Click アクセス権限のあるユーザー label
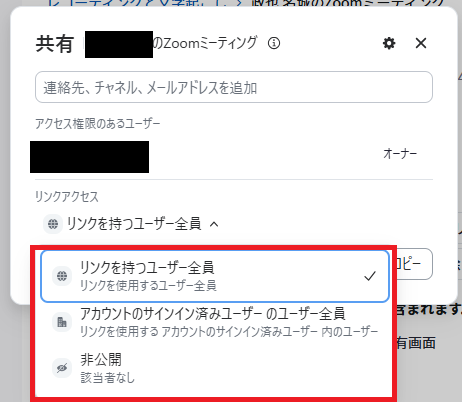 [x=98, y=124]
